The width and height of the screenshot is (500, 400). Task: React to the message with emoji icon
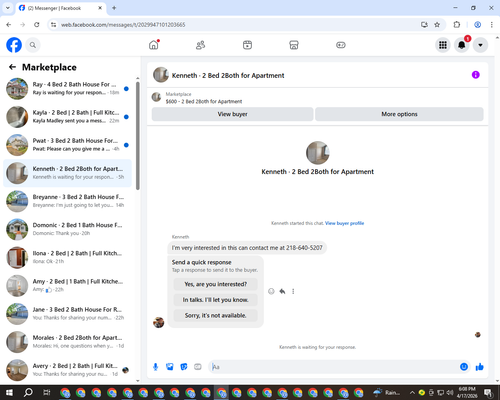(271, 291)
